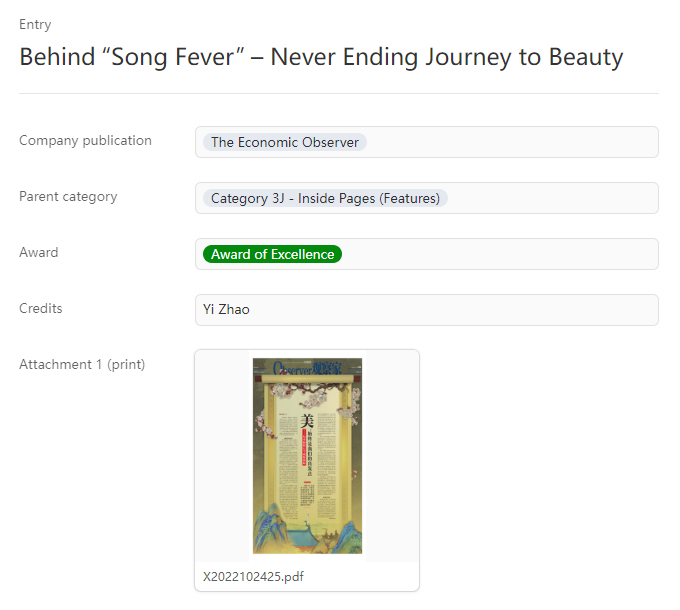Select the green Award of Excellence badge

tap(272, 254)
